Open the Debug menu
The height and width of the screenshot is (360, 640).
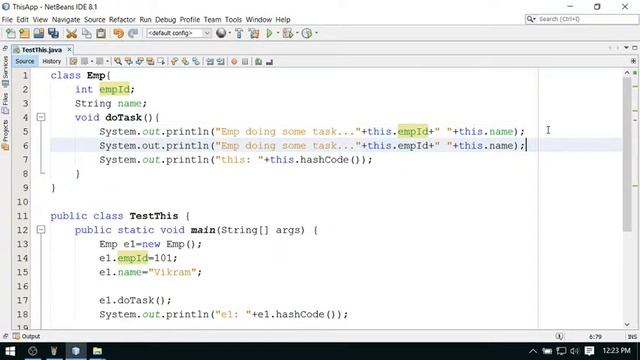pos(165,20)
